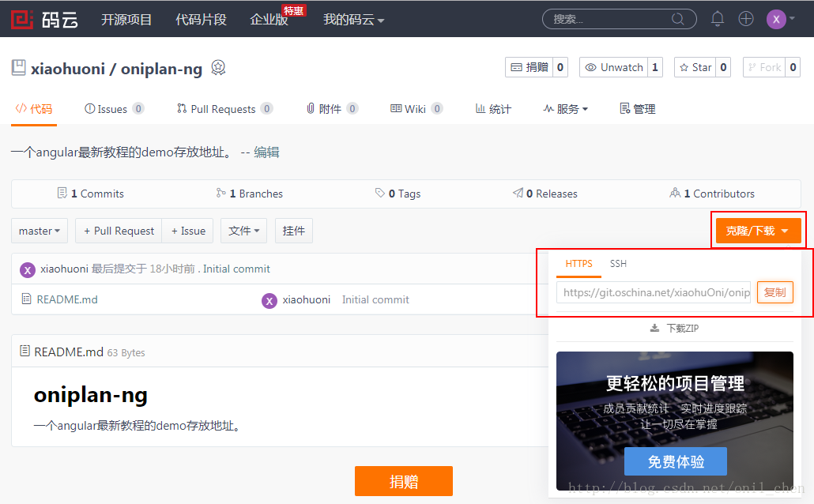Click the orange 捐赠 button at bottom

tap(404, 481)
